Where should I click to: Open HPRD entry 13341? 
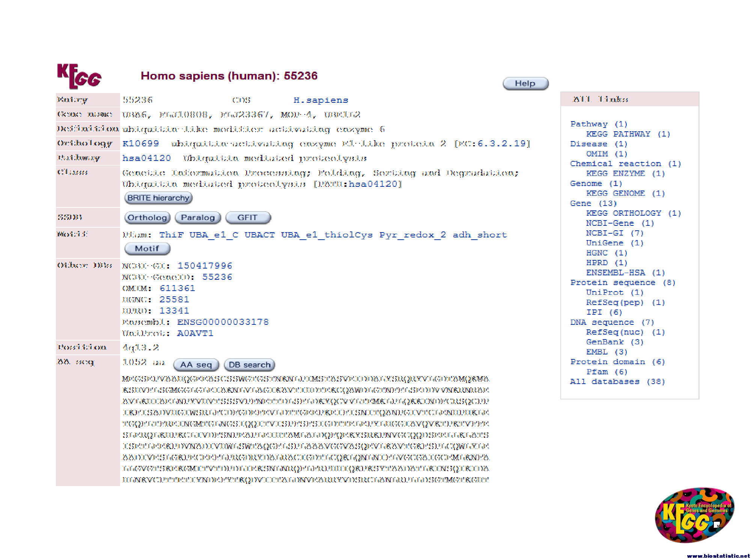pos(174,311)
